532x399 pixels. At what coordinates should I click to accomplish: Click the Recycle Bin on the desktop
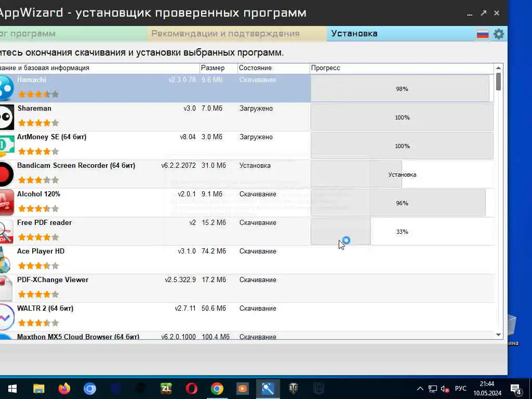click(512, 329)
